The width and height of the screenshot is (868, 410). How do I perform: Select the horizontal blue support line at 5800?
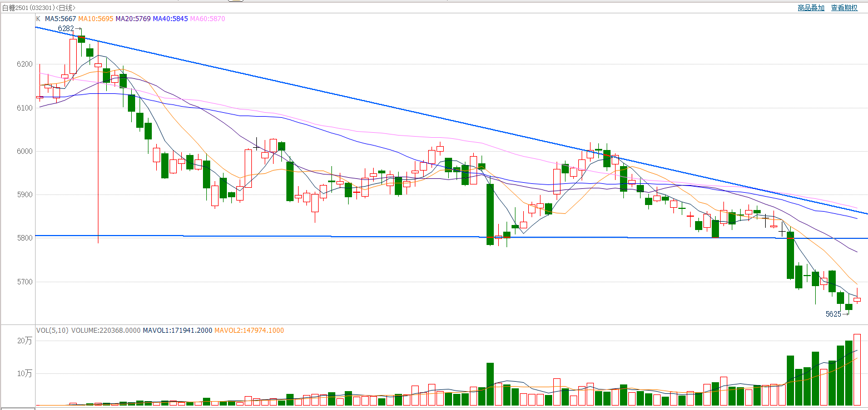450,237
